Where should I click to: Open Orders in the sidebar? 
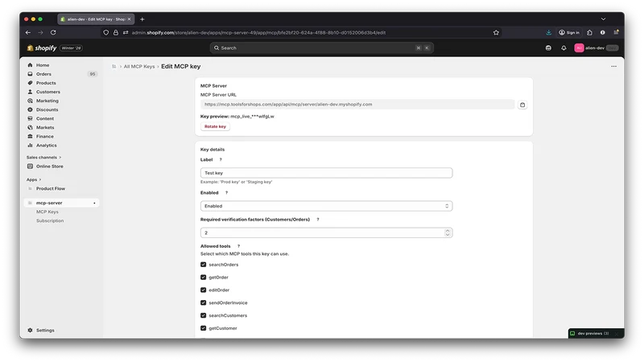[x=43, y=74]
